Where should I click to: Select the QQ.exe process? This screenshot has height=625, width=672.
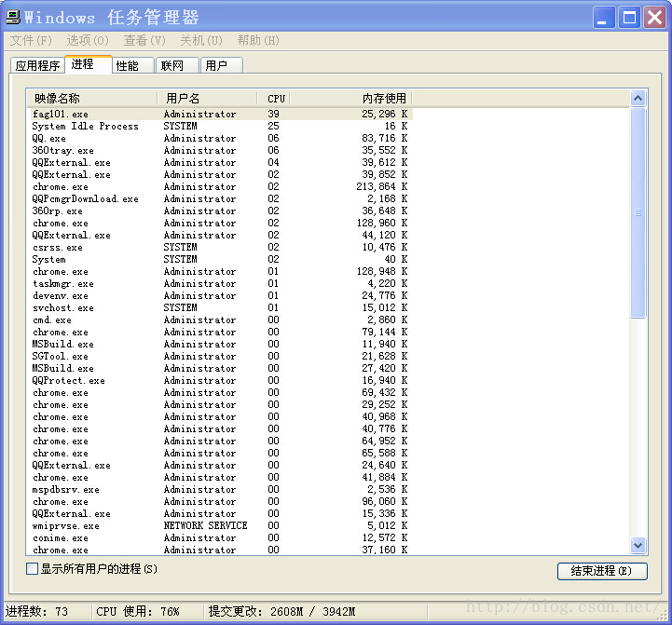219,139
